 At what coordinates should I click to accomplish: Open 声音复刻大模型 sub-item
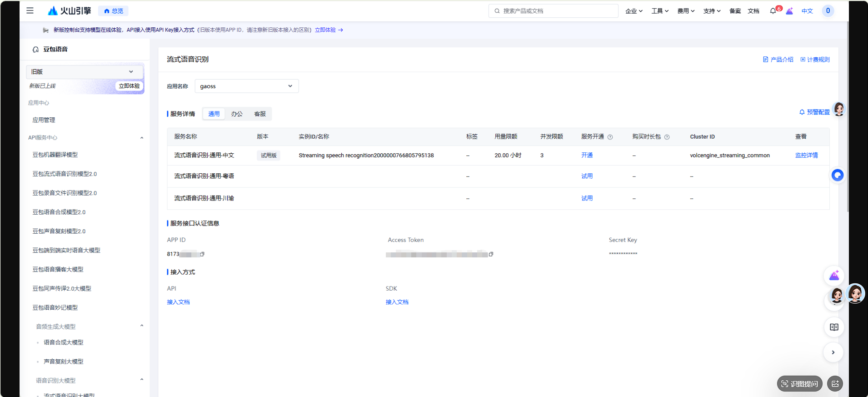tap(63, 362)
